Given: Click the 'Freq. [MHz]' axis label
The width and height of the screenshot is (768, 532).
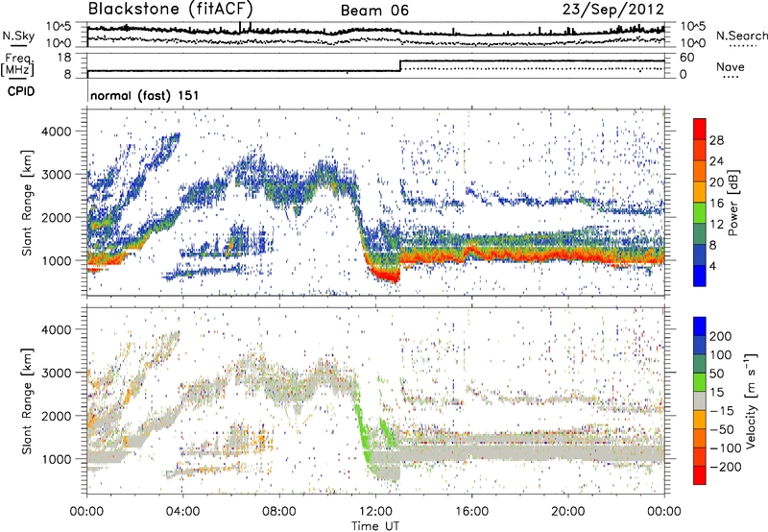Looking at the screenshot, I should 17,64.
